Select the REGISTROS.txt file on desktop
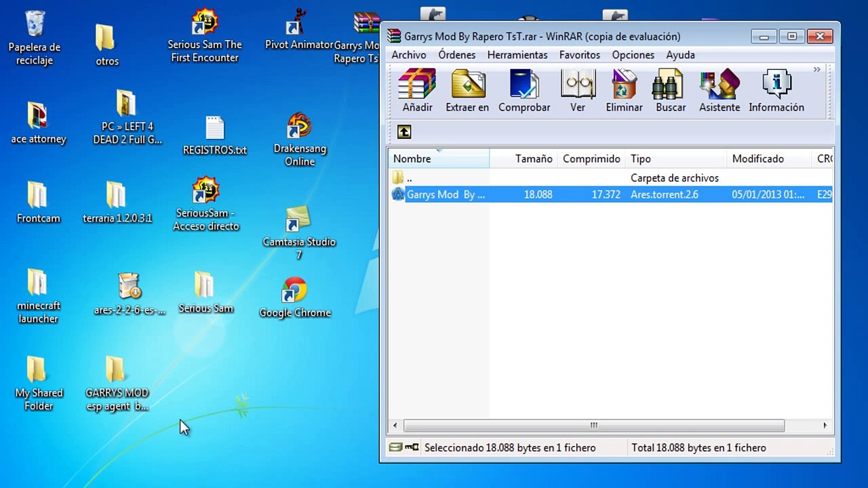Viewport: 868px width, 488px height. (215, 136)
